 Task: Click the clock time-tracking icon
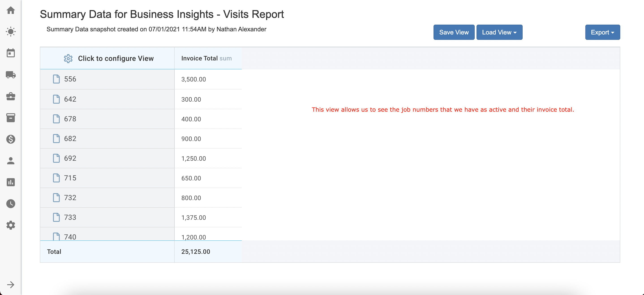click(11, 204)
